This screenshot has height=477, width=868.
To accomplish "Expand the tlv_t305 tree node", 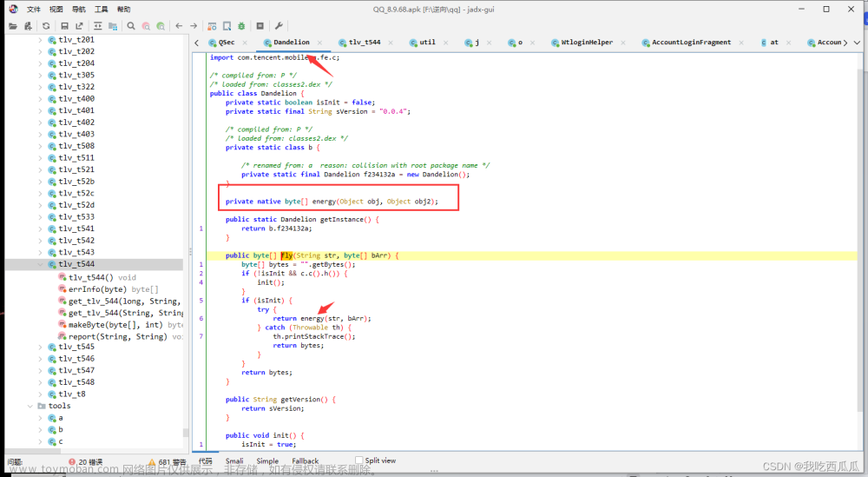I will click(x=40, y=76).
